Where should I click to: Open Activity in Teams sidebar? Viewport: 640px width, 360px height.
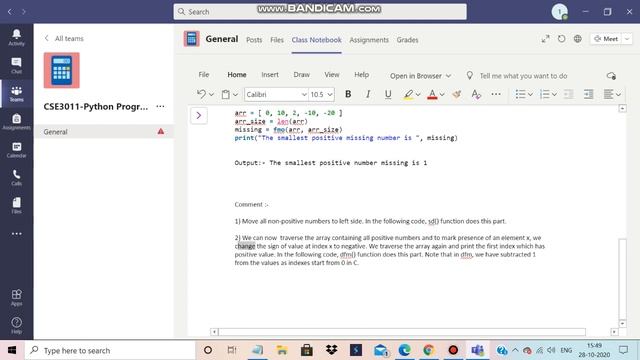16,37
